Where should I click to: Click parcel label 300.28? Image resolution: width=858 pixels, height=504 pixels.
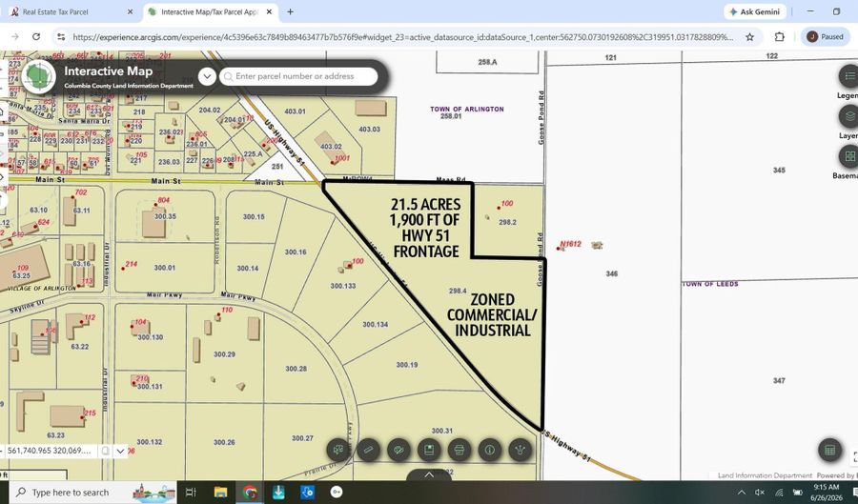coord(296,369)
